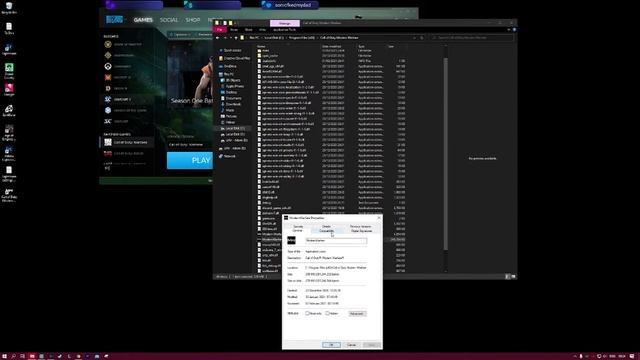Open the SHOP tab in Battle.net
The image size is (640, 360).
click(x=193, y=20)
